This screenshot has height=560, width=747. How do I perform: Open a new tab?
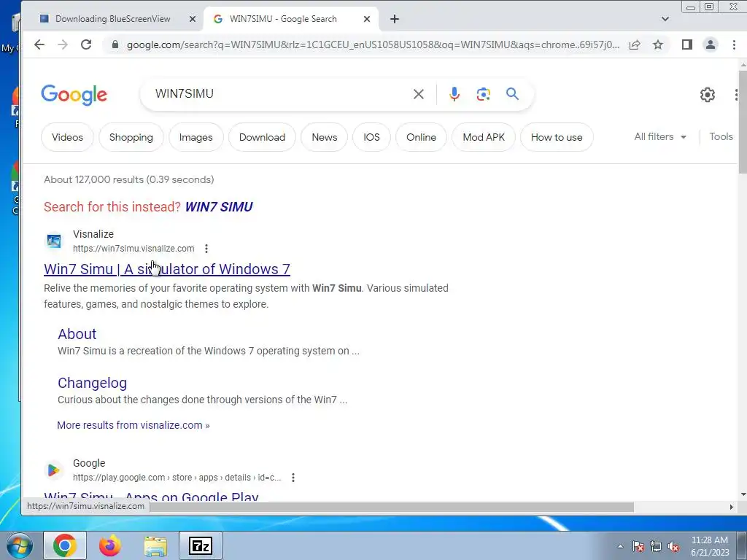coord(395,19)
